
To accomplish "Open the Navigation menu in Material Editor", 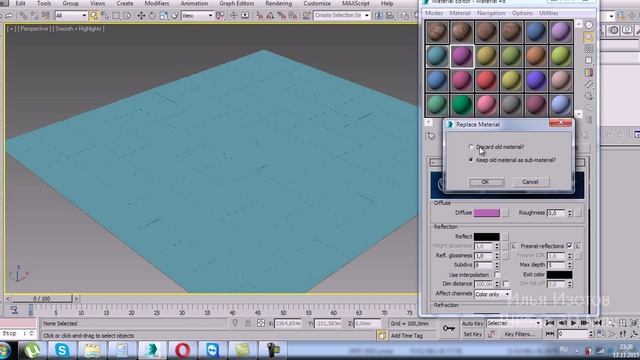I will tap(491, 13).
